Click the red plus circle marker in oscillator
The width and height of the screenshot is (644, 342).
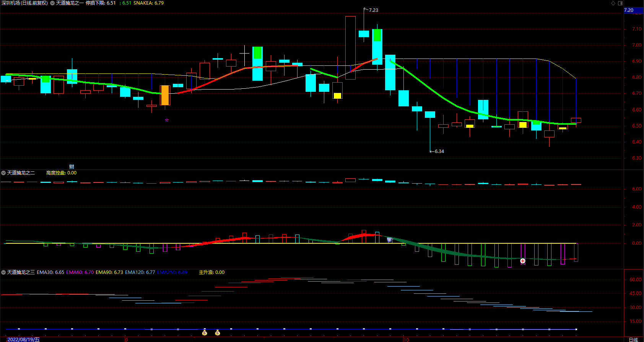(x=523, y=261)
